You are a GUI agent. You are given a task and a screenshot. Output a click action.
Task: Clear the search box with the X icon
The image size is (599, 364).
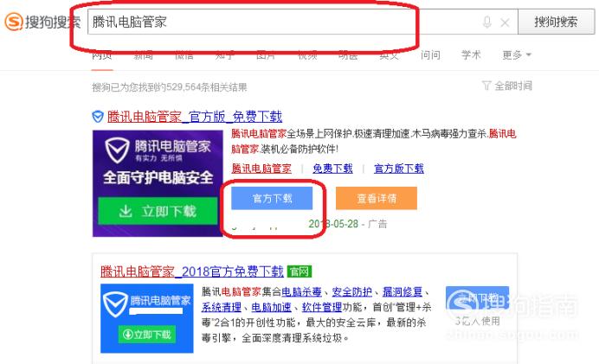click(x=505, y=22)
